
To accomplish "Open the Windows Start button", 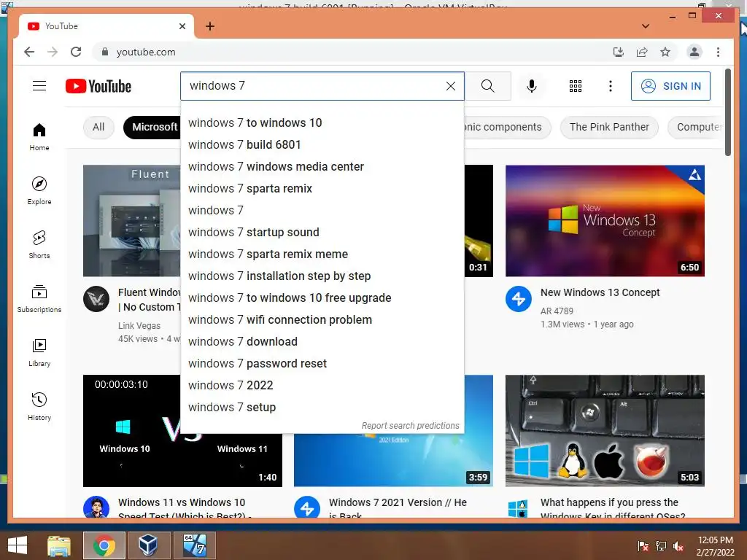I will pos(18,545).
